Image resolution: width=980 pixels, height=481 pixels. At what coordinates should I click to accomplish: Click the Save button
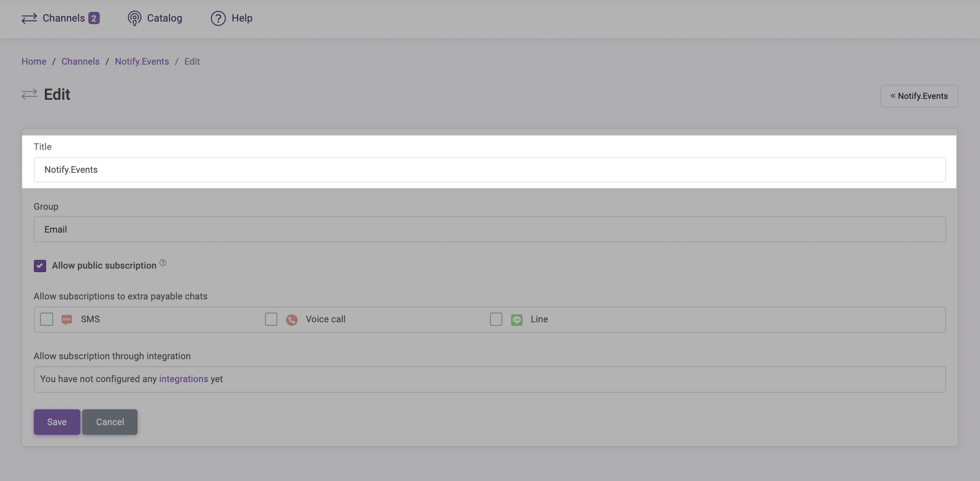57,422
